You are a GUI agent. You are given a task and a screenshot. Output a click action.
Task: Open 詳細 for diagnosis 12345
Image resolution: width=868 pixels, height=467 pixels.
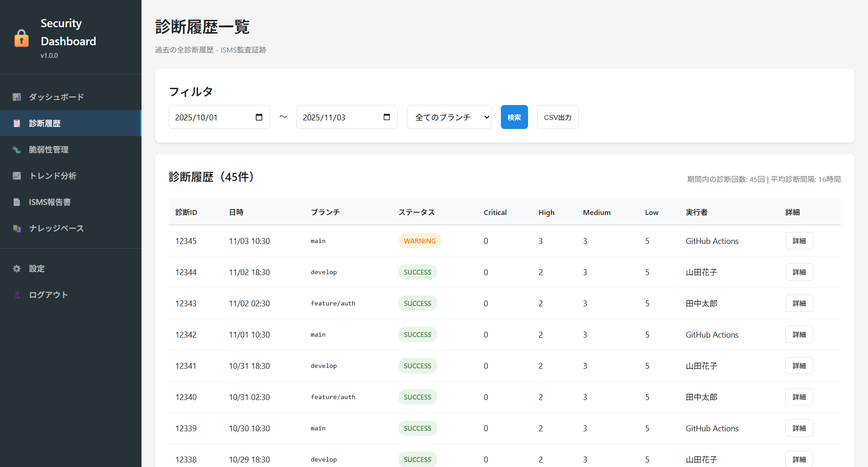point(799,241)
